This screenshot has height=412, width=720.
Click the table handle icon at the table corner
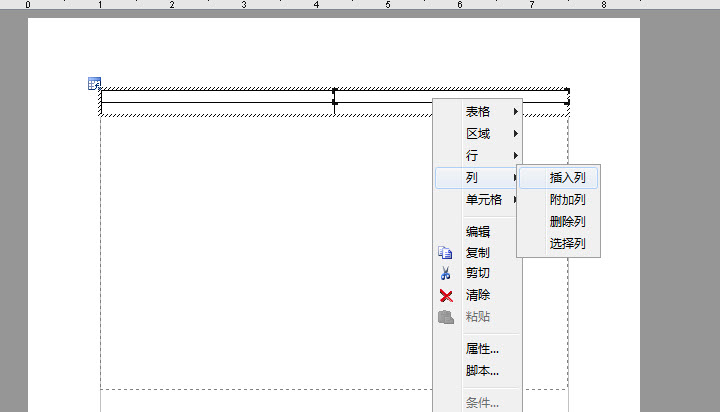pos(94,84)
